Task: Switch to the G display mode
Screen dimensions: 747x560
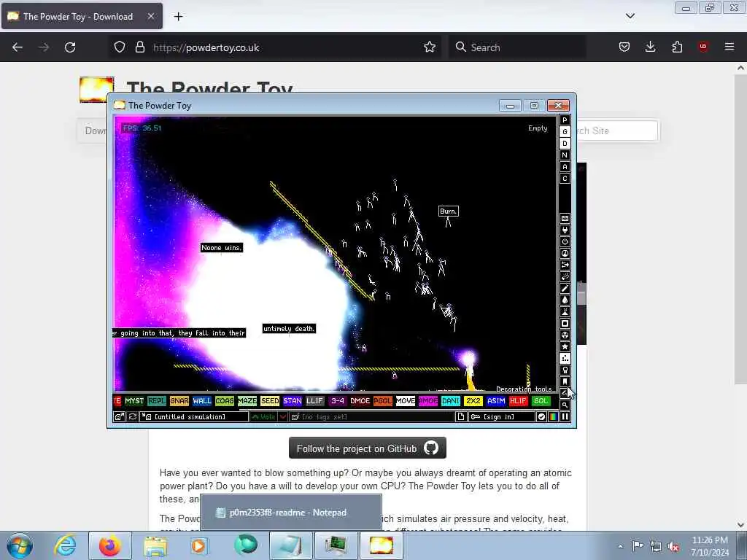Action: [565, 132]
